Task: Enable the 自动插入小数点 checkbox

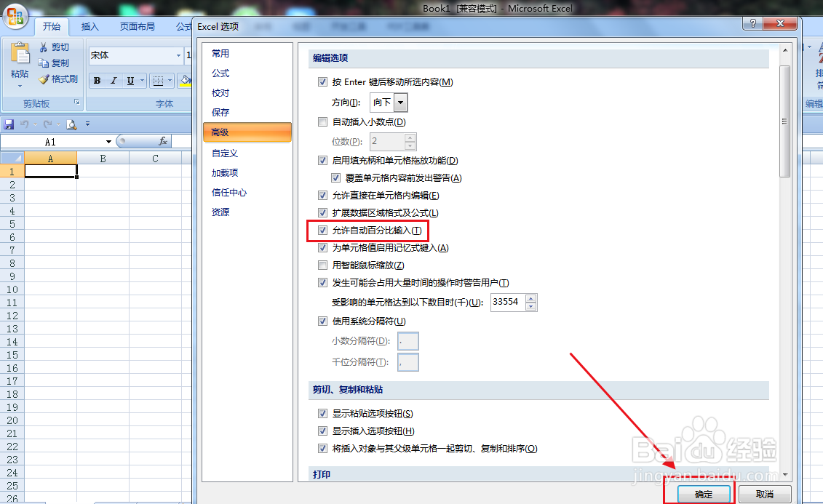Action: pos(322,122)
